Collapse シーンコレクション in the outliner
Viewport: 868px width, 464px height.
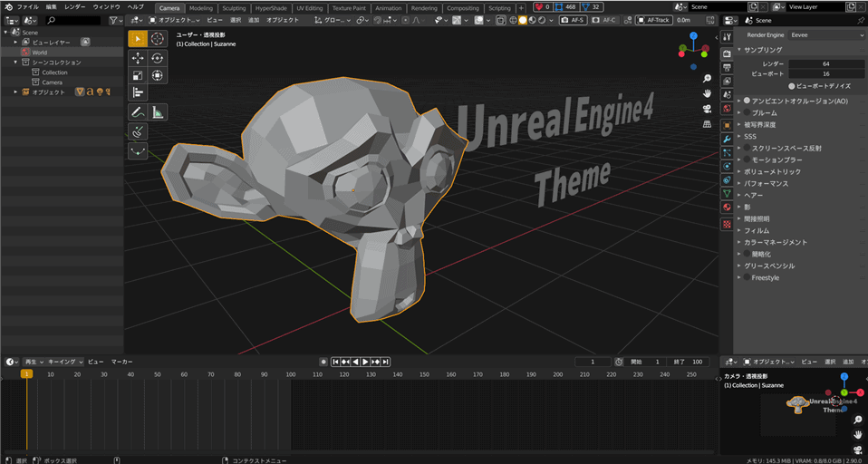15,62
